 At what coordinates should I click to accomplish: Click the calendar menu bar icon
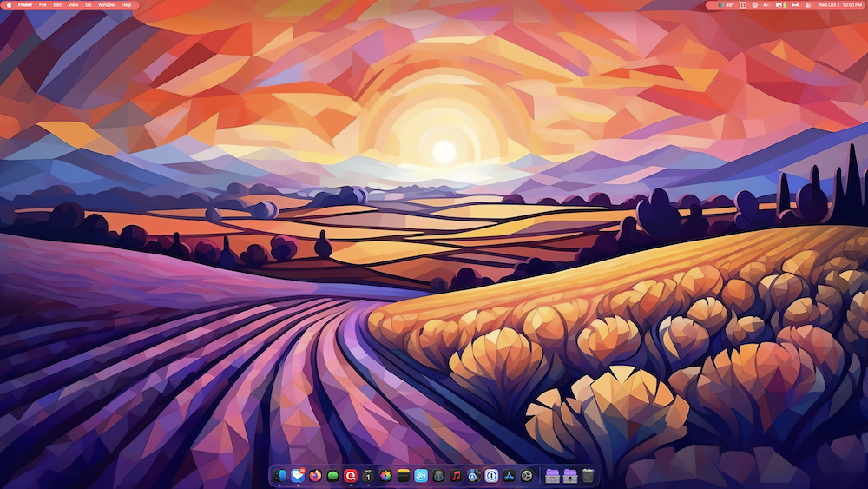point(744,5)
